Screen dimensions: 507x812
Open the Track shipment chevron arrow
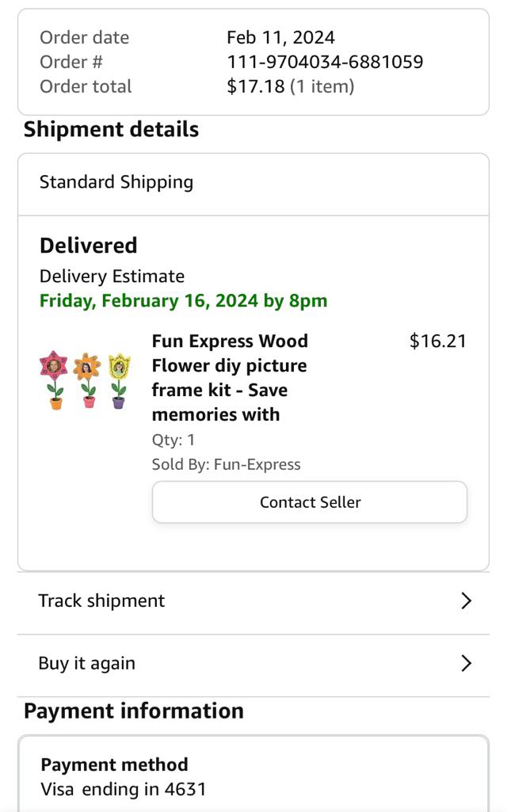pyautogui.click(x=466, y=601)
